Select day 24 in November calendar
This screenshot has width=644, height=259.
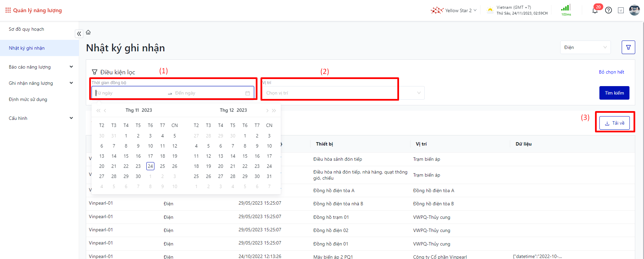[150, 166]
